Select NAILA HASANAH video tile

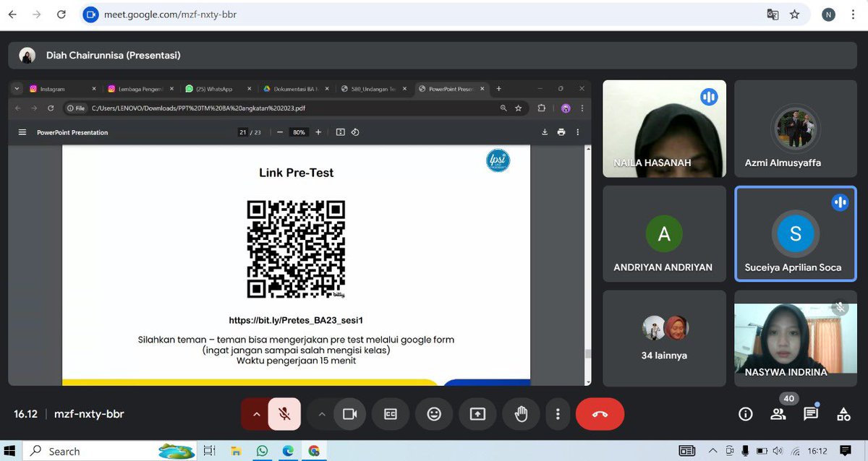pyautogui.click(x=664, y=129)
